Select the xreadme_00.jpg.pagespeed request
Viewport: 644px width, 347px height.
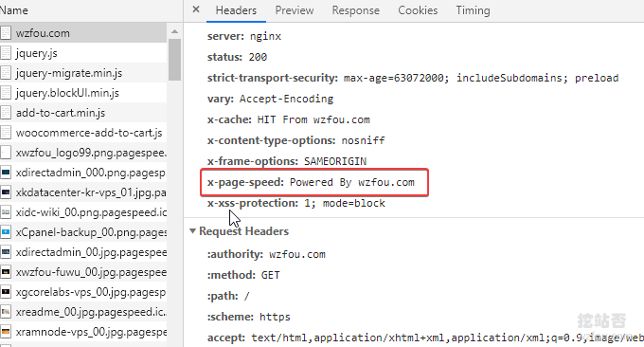[83, 312]
